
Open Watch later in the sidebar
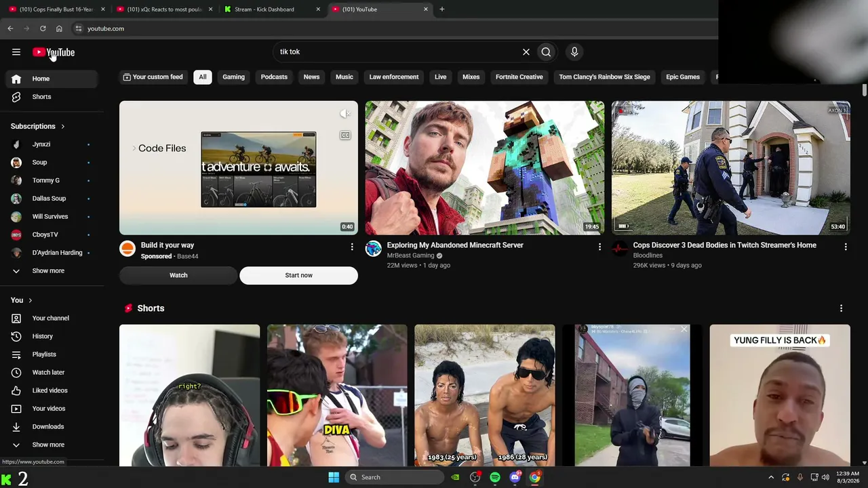pyautogui.click(x=52, y=372)
